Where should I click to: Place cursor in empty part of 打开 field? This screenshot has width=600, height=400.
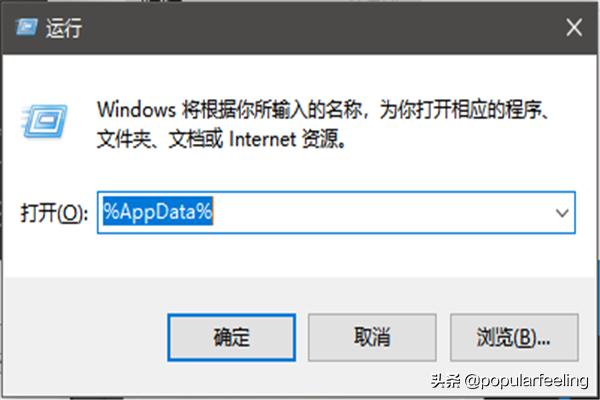[x=383, y=212]
